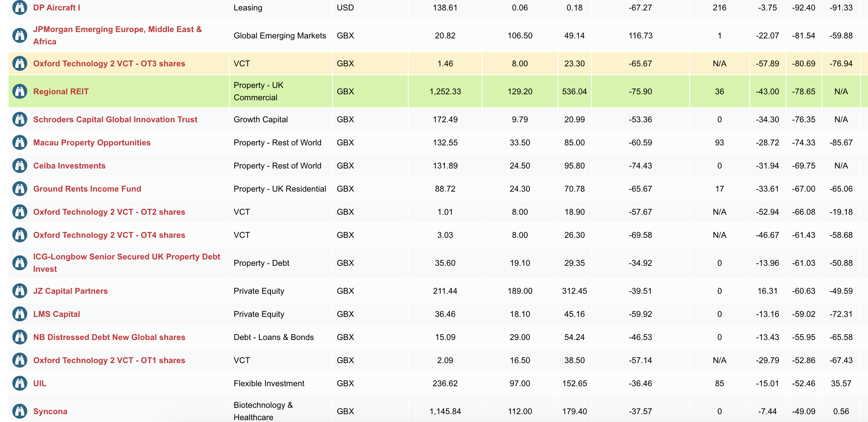Click binoculars icon beside DP Aircraft I

point(20,7)
